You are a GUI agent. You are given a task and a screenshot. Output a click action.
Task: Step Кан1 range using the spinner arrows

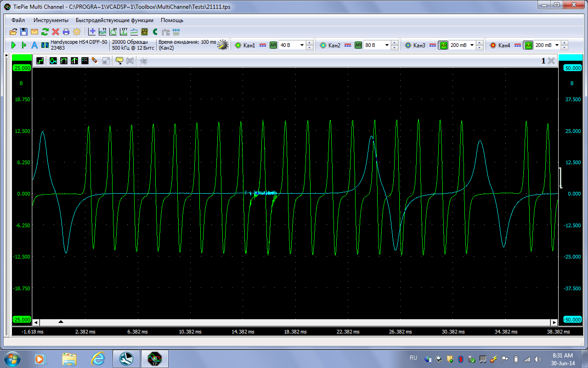[x=310, y=45]
